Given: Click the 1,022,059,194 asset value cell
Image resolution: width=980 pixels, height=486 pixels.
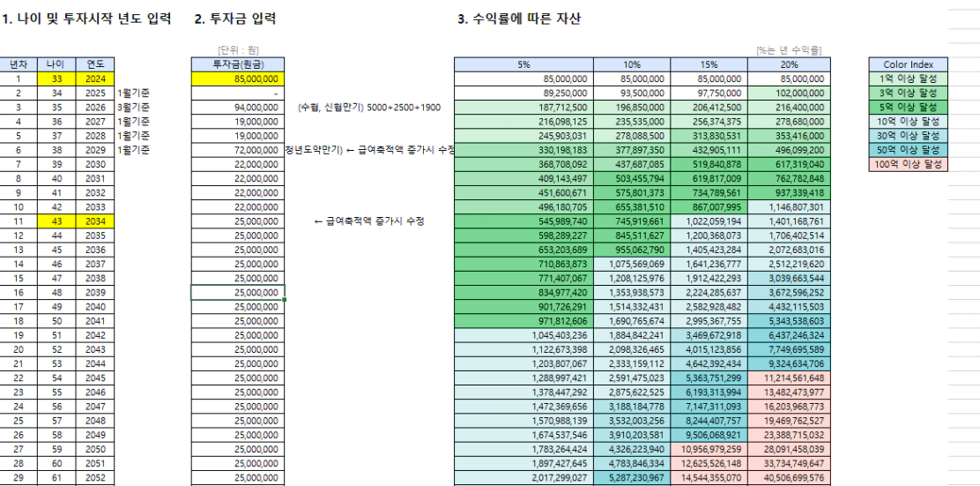Looking at the screenshot, I should click(708, 221).
